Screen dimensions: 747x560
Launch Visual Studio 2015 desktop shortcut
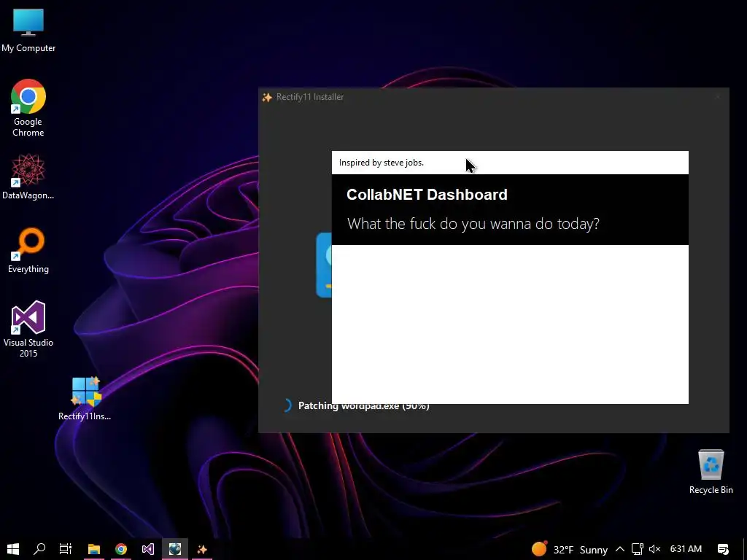[28, 329]
